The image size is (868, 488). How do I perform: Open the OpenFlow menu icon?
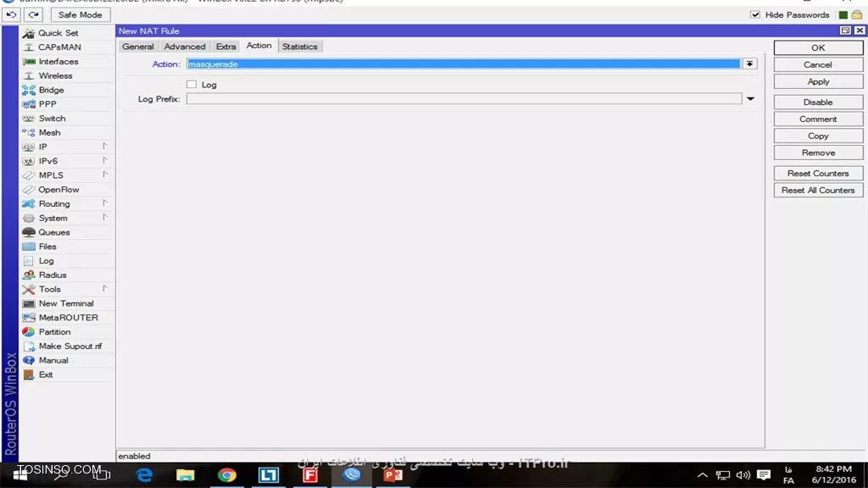[x=29, y=190]
